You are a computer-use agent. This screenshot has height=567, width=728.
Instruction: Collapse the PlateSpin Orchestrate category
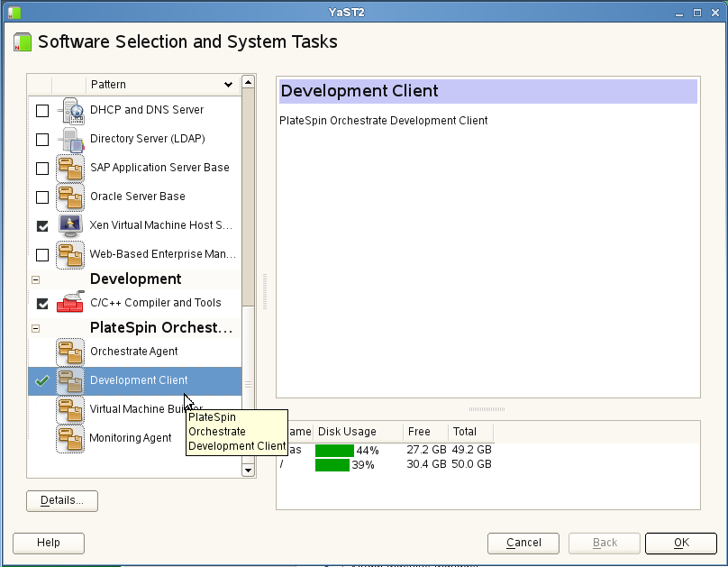pos(35,328)
